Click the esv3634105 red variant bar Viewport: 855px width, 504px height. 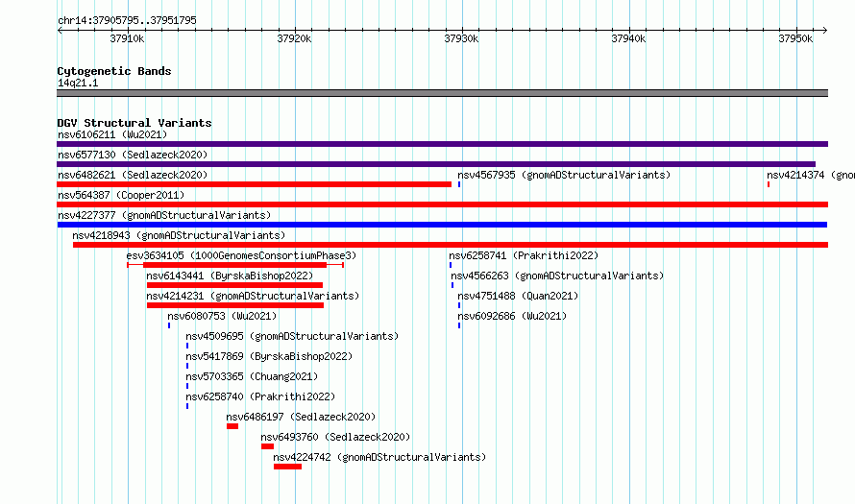235,265
